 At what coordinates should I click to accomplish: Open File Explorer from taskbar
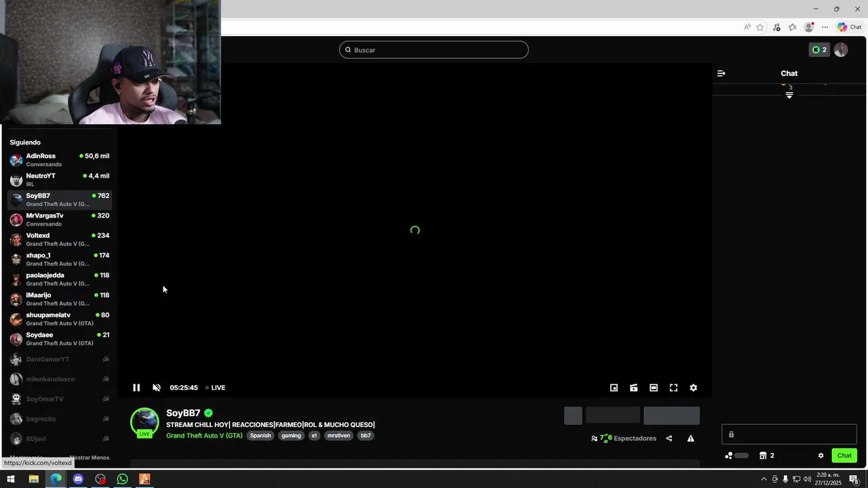(33, 479)
